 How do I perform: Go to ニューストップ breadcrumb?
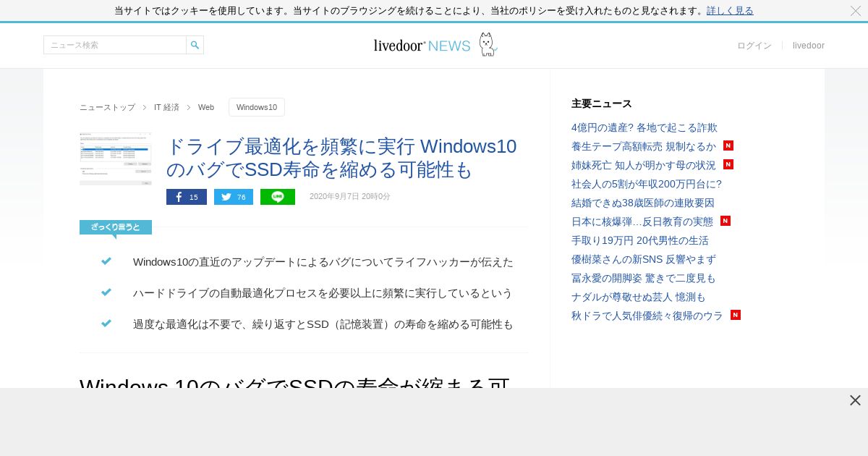[x=107, y=107]
